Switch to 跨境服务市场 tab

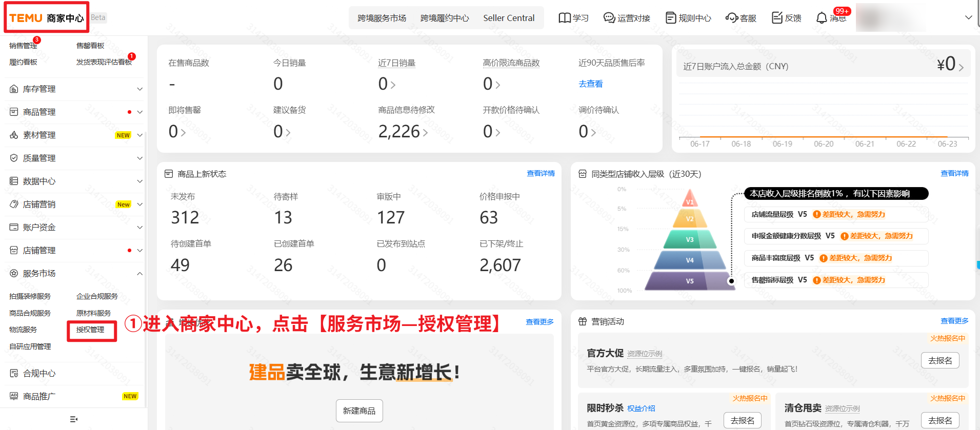[x=382, y=18]
